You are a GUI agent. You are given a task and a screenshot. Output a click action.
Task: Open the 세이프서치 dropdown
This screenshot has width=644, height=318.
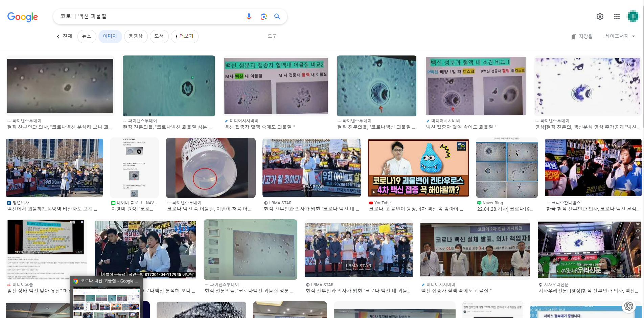point(620,36)
